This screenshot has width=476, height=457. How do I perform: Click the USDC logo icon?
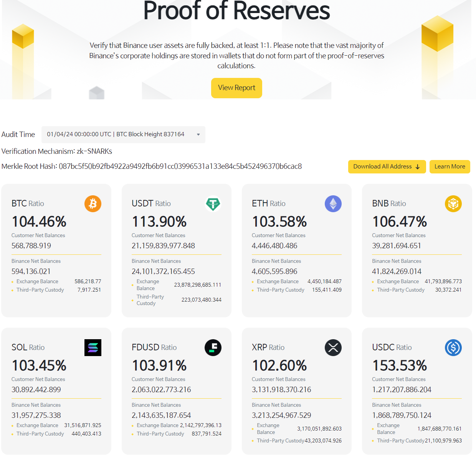coord(453,348)
